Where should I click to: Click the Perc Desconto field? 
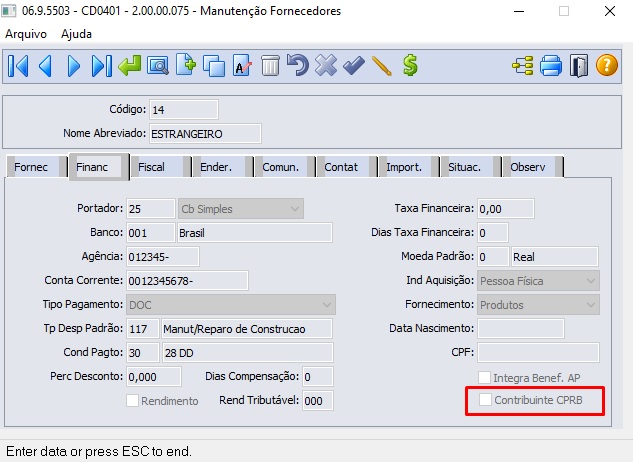[154, 377]
